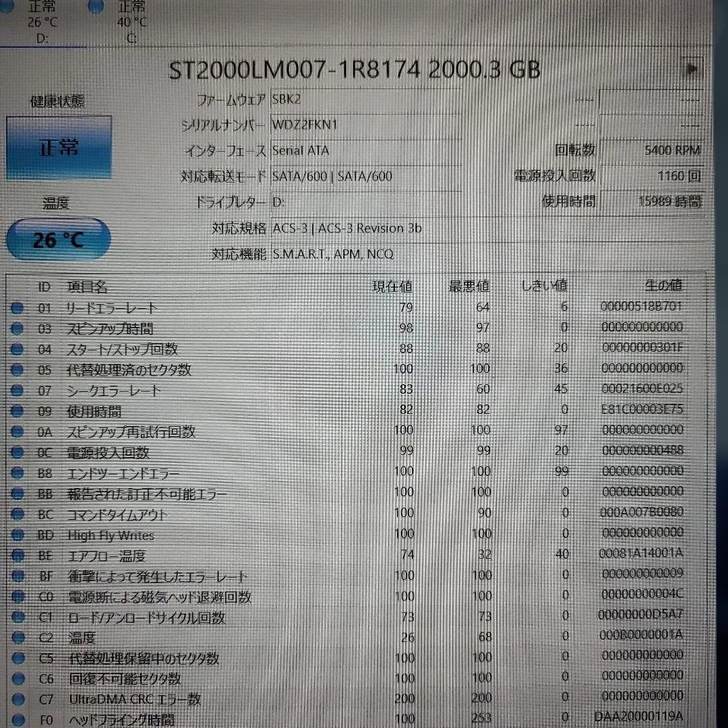
Task: Click the status dot for シークエラーレート
Action: [18, 390]
